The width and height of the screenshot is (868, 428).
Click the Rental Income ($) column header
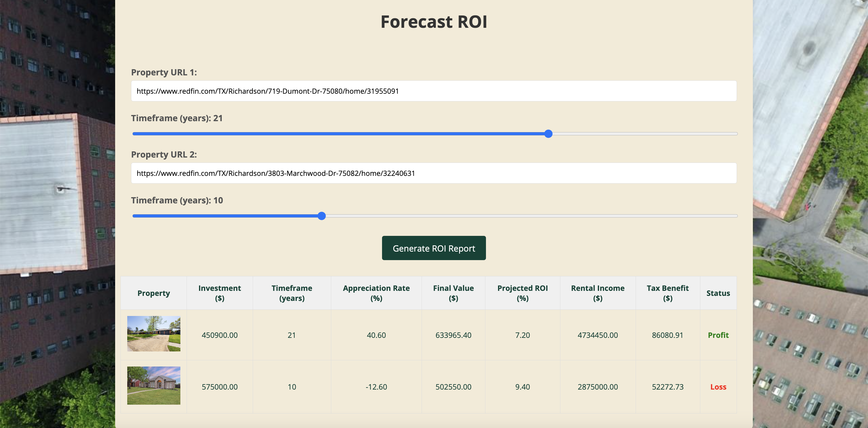598,293
